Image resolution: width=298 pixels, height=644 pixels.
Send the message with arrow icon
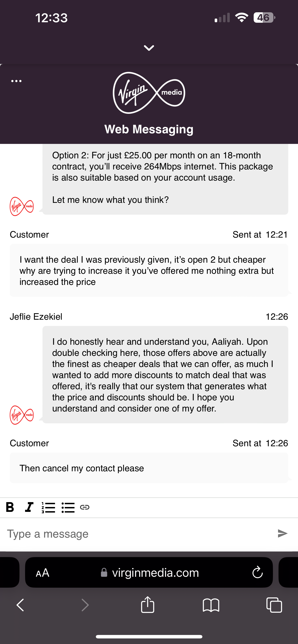283,533
